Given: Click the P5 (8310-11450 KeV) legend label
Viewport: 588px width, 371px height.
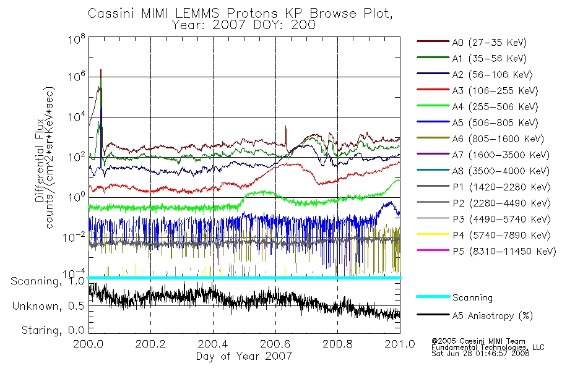Looking at the screenshot, I should click(x=504, y=252).
